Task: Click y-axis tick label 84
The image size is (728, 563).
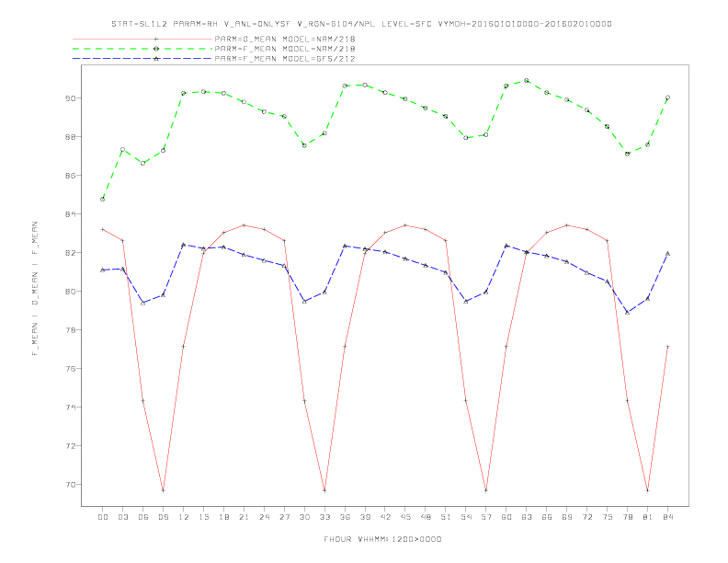Action: 71,214
